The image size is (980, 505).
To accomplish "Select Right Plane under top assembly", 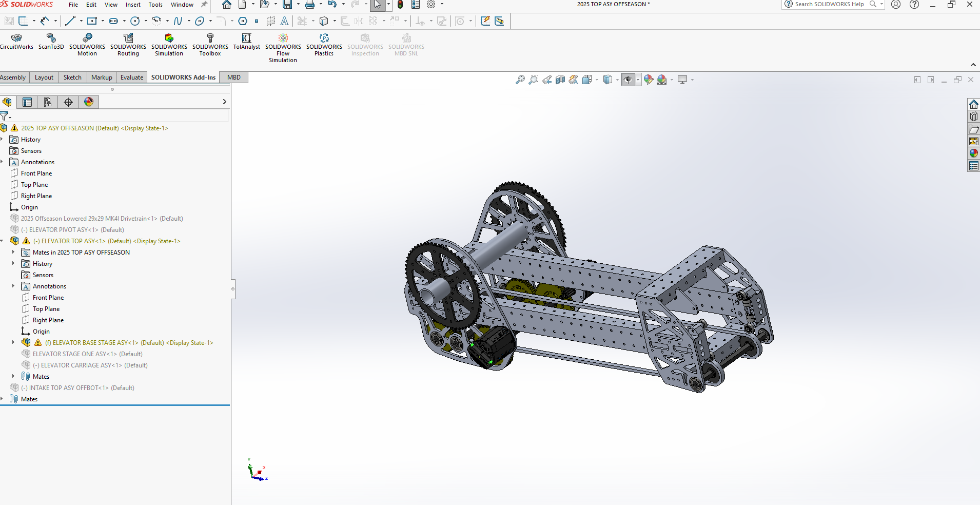I will [x=36, y=196].
